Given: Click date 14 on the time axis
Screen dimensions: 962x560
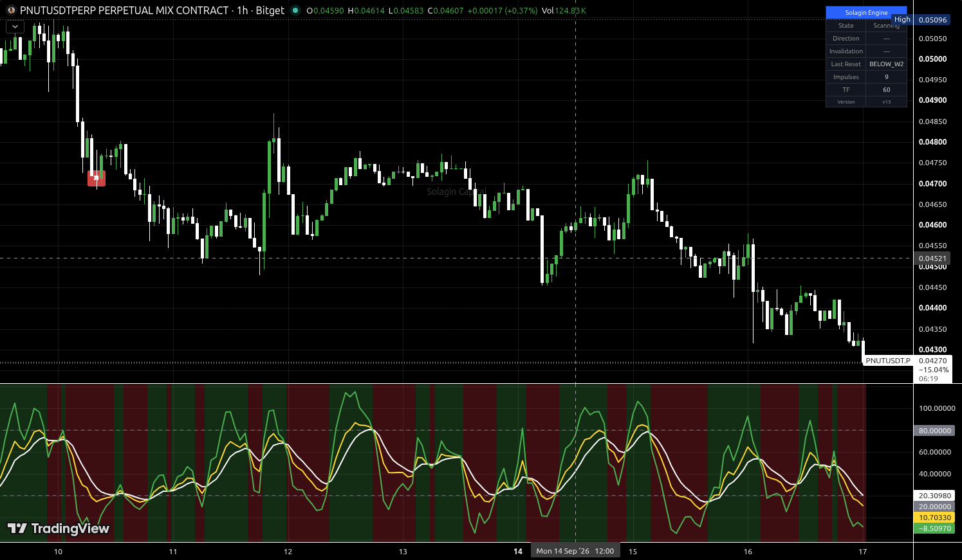Looking at the screenshot, I should [x=518, y=552].
